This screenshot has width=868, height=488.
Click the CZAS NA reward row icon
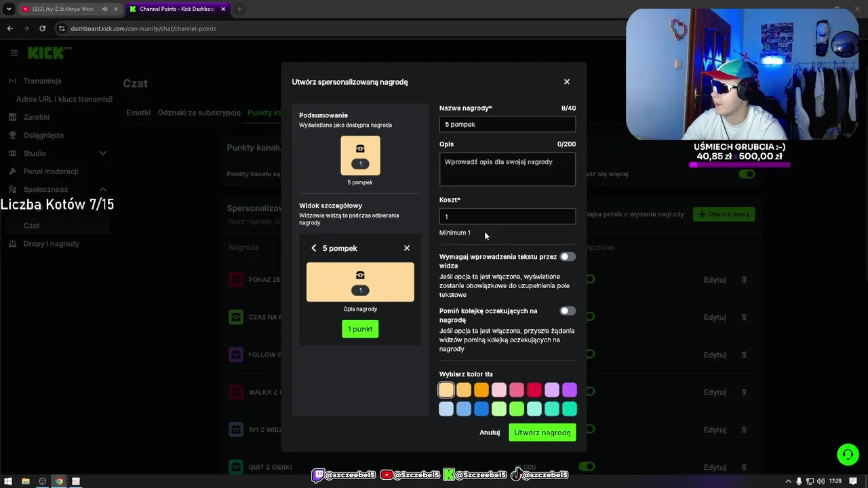point(235,317)
